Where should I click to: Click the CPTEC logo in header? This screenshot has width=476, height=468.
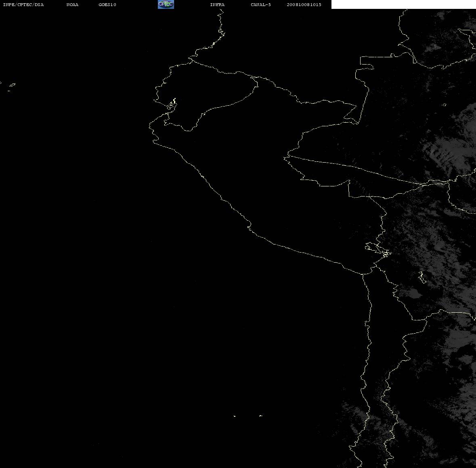pos(166,4)
